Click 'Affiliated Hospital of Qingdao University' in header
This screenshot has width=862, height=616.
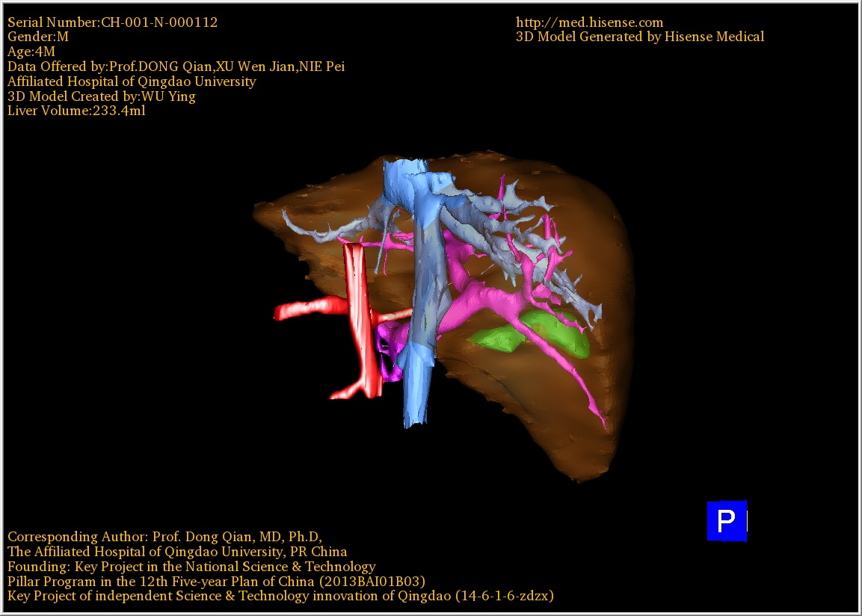pyautogui.click(x=132, y=81)
